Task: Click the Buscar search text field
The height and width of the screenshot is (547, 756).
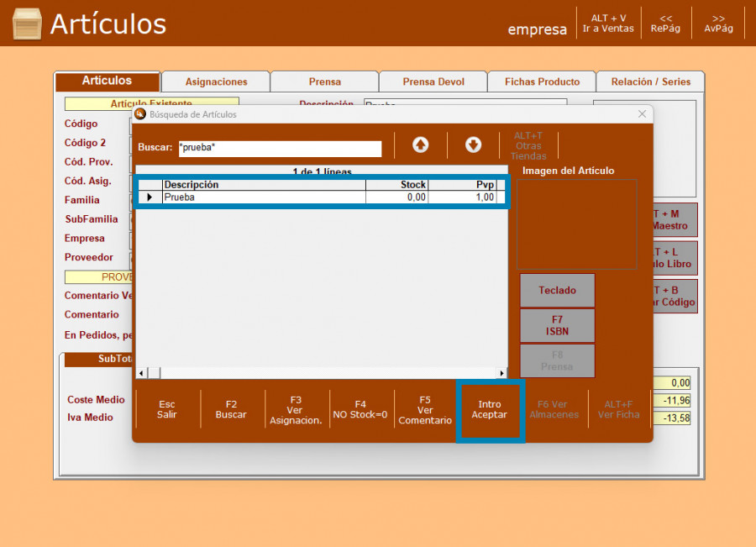Action: [x=279, y=149]
